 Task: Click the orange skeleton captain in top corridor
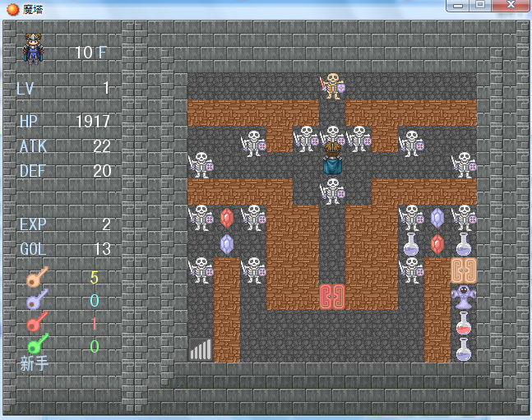pyautogui.click(x=332, y=86)
